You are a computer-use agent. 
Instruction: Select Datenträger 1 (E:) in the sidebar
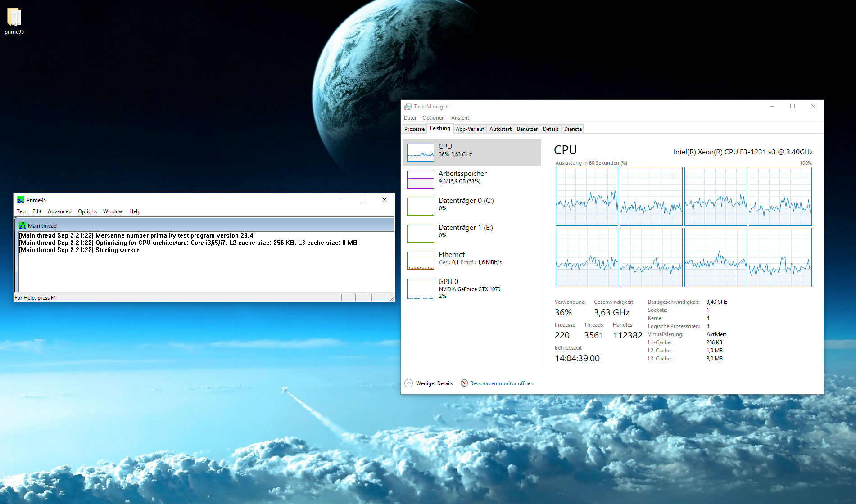point(471,234)
